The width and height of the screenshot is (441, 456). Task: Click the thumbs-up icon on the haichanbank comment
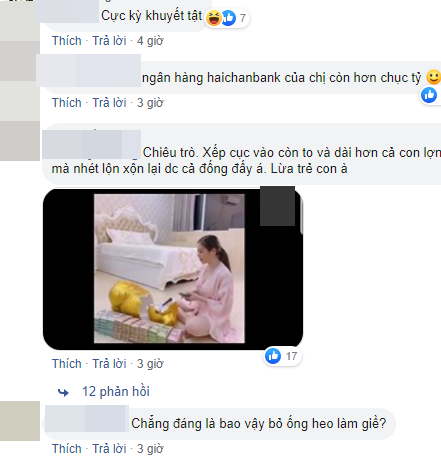[x=429, y=95]
